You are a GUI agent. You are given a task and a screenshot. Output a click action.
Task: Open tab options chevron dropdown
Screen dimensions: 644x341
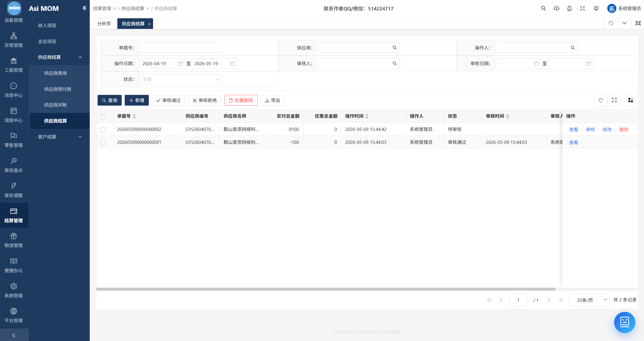point(624,23)
